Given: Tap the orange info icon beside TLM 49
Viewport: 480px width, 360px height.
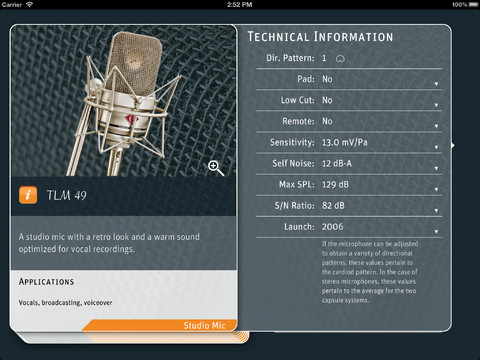Looking at the screenshot, I should pos(28,195).
